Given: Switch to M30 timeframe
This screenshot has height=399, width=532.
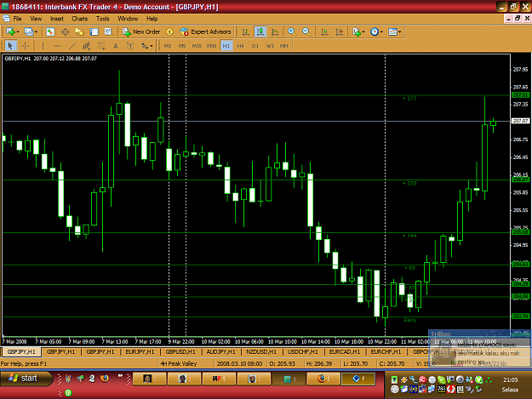Looking at the screenshot, I should 211,46.
